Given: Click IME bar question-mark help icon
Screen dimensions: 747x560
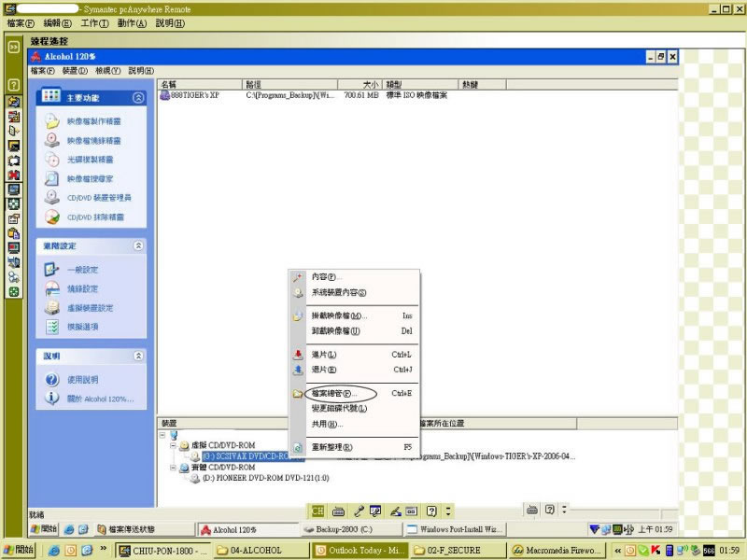Looking at the screenshot, I should coord(431,511).
